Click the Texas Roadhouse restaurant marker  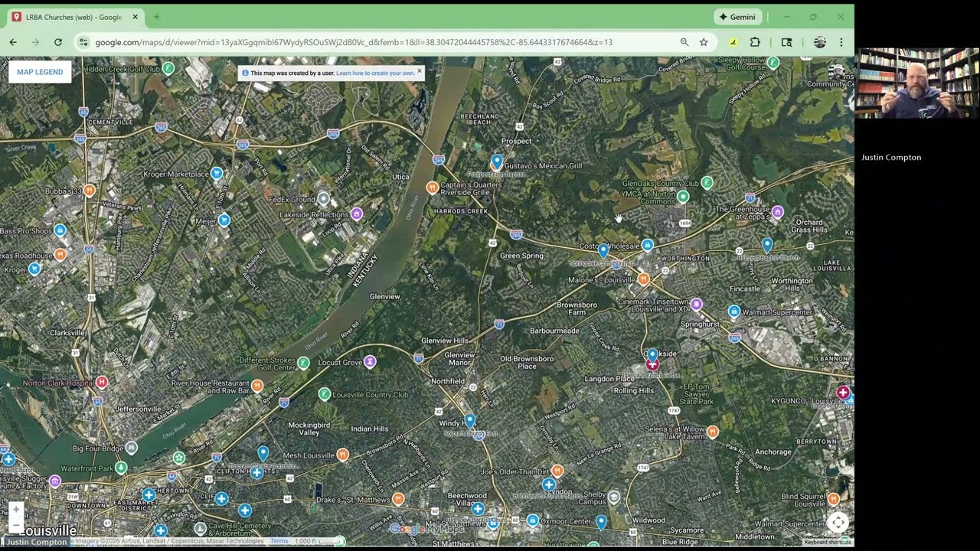coord(60,255)
